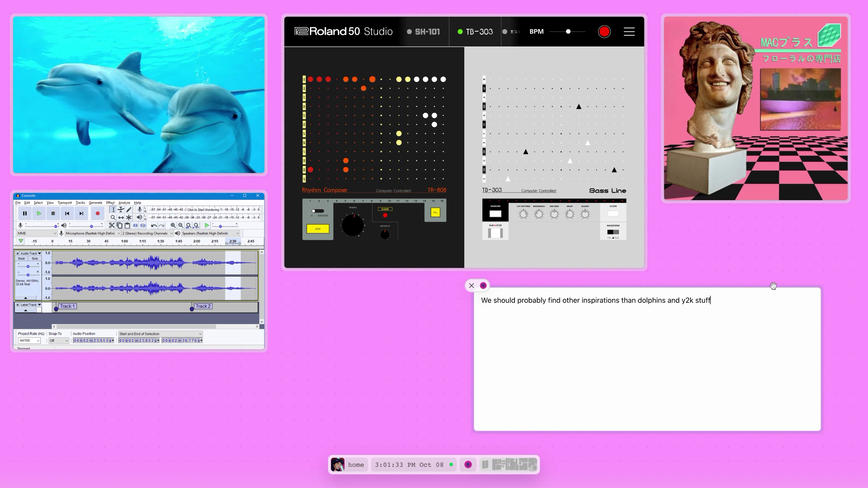868x488 pixels.
Task: Select the asterisk Multi-Tool
Action: point(129,217)
